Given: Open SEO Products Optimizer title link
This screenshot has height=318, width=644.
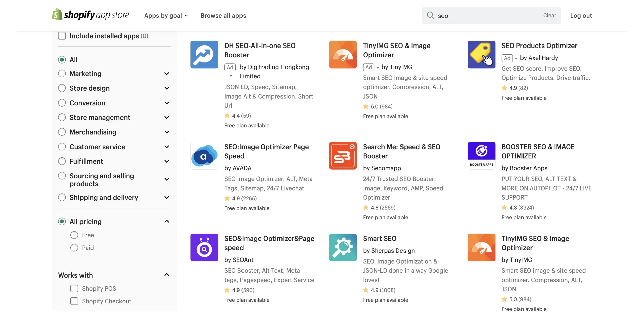Looking at the screenshot, I should coord(539,46).
